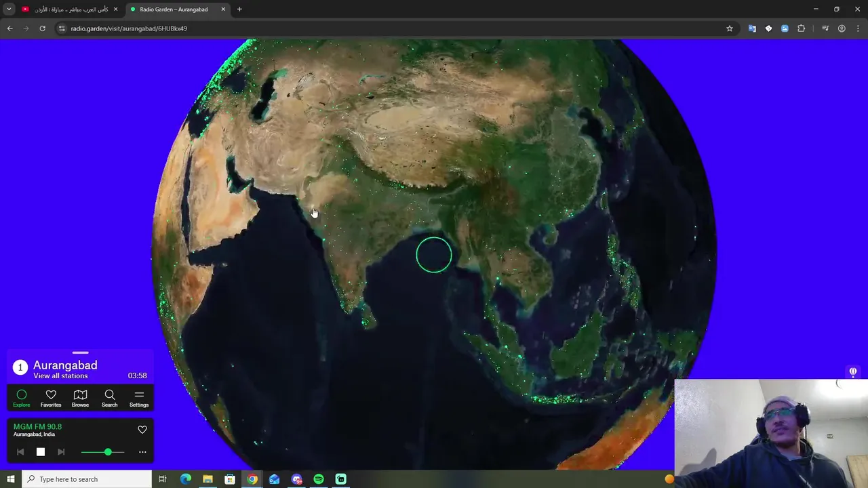This screenshot has height=488, width=868.
Task: Go back in browser history
Action: tap(9, 28)
